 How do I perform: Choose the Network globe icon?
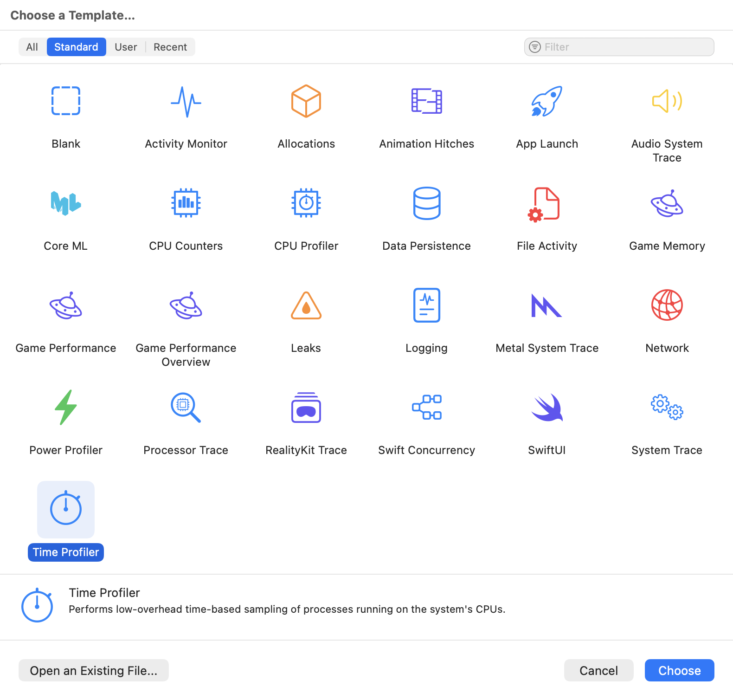tap(667, 305)
